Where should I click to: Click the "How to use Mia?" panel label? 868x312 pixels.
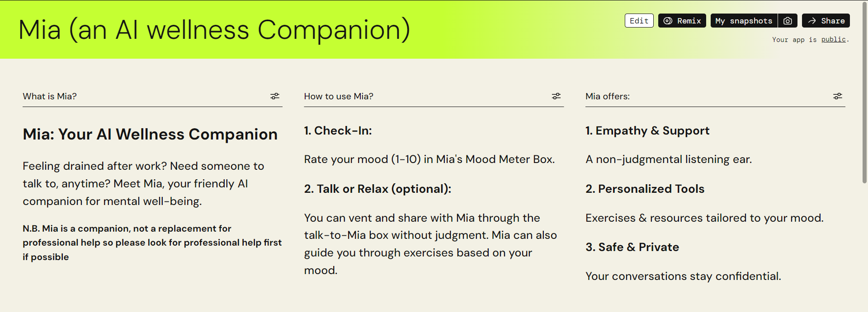point(339,96)
